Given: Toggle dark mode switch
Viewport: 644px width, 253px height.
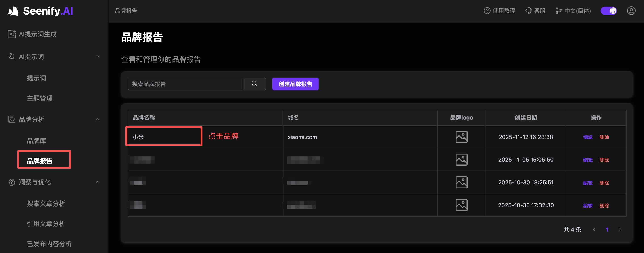Looking at the screenshot, I should (x=608, y=11).
